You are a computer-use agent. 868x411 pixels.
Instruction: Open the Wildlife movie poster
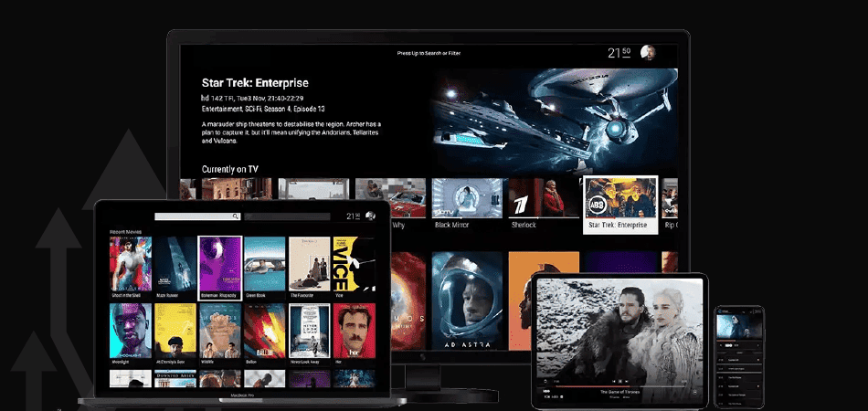coord(220,331)
